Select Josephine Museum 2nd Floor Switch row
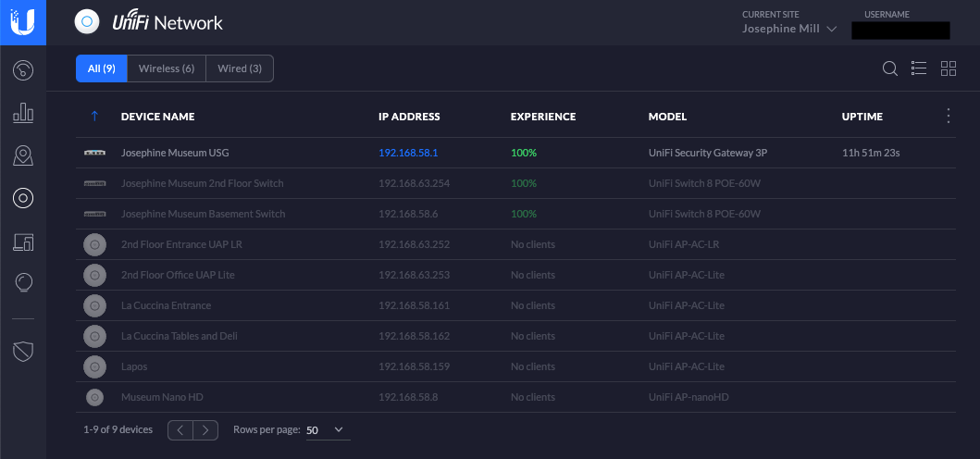Image resolution: width=980 pixels, height=459 pixels. (515, 183)
